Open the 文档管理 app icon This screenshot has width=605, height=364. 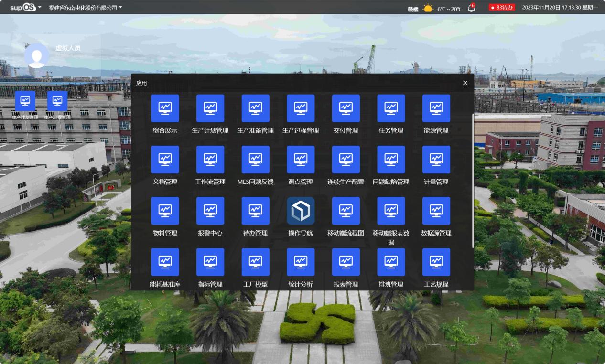click(x=165, y=160)
